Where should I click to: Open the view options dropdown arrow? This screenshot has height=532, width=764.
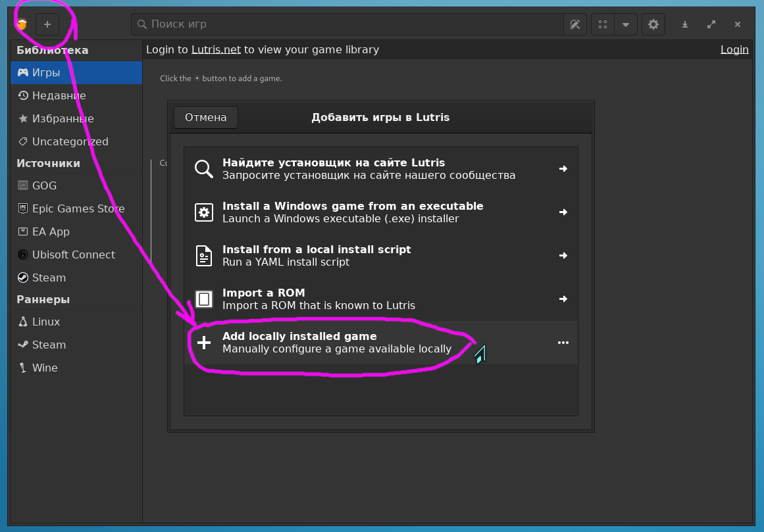(626, 24)
